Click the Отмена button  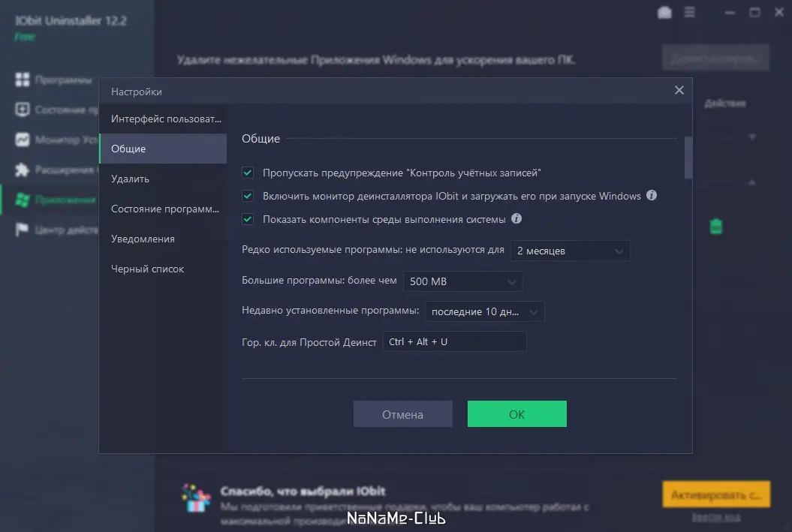point(402,414)
